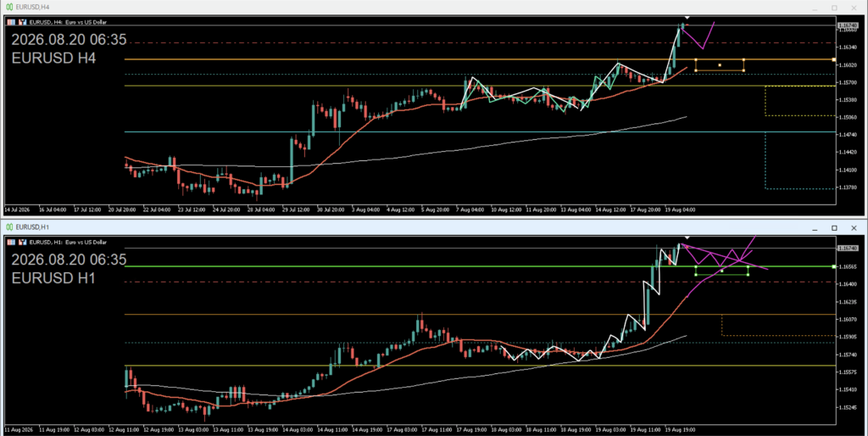This screenshot has height=436, width=868.
Task: Click the candlestick icon in EURUSD,H1 title bar
Action: [x=9, y=227]
